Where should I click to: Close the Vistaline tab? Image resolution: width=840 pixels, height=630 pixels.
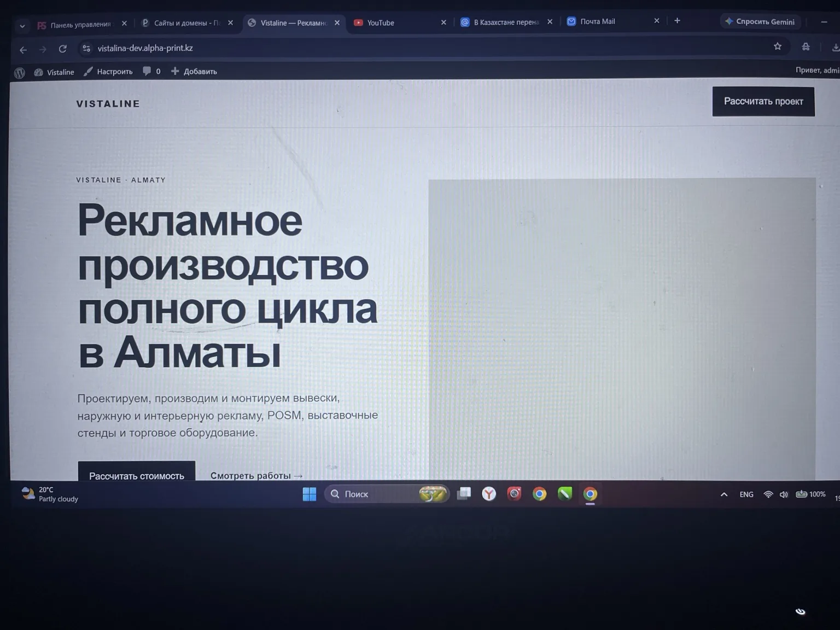[337, 23]
